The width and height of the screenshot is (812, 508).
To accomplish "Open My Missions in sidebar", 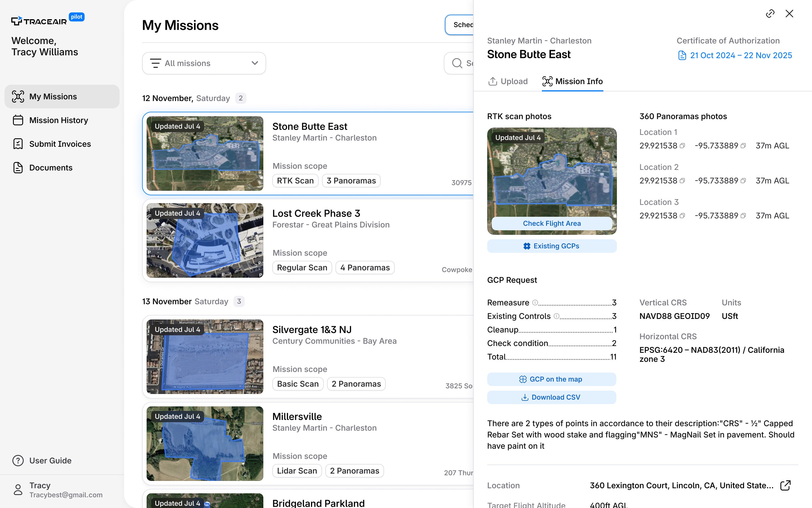I will pyautogui.click(x=62, y=97).
